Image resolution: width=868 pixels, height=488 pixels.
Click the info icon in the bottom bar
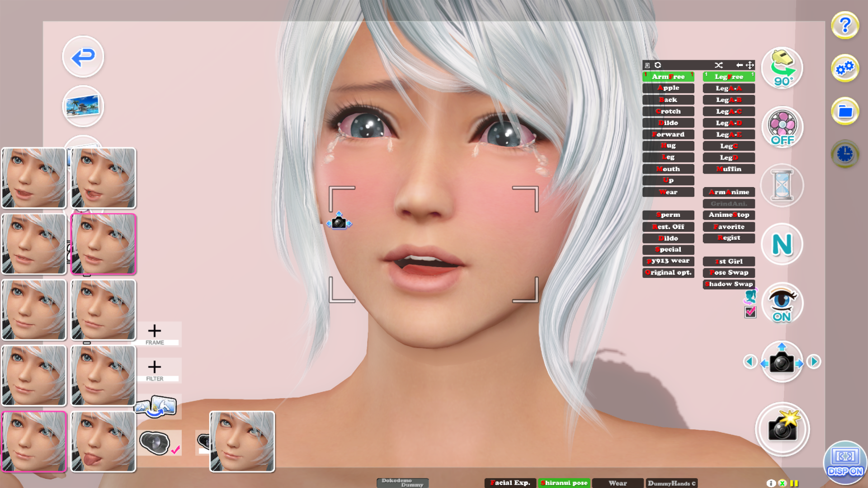tap(771, 483)
